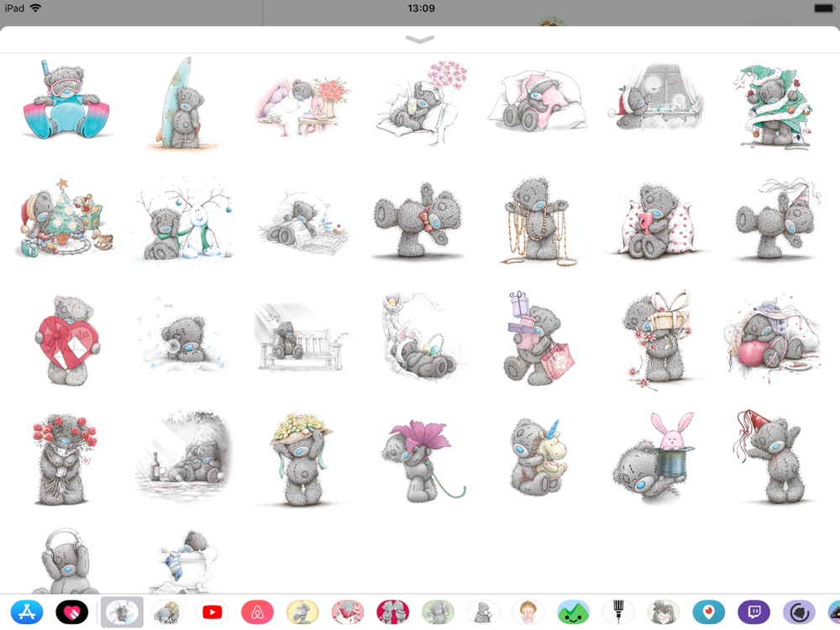840x630 pixels.
Task: Select the bear wearing headphones sticker
Action: click(66, 560)
